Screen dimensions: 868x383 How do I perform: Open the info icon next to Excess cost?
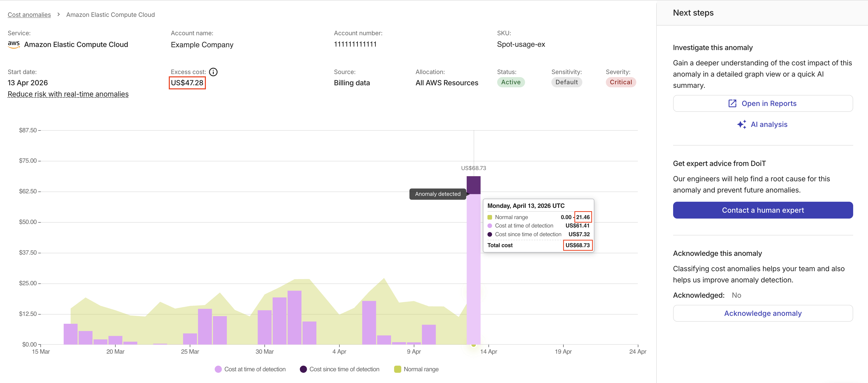tap(213, 72)
